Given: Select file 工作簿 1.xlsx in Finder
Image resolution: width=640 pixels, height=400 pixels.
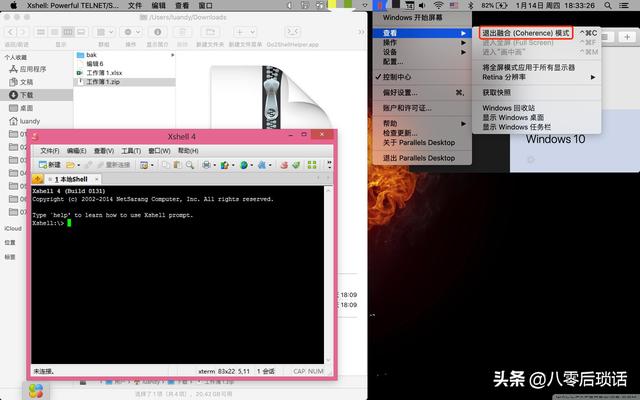Looking at the screenshot, I should tap(124, 73).
